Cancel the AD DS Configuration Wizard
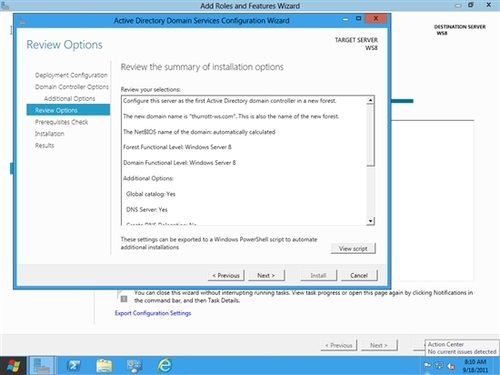Viewport: 500px width, 375px height. pos(359,275)
